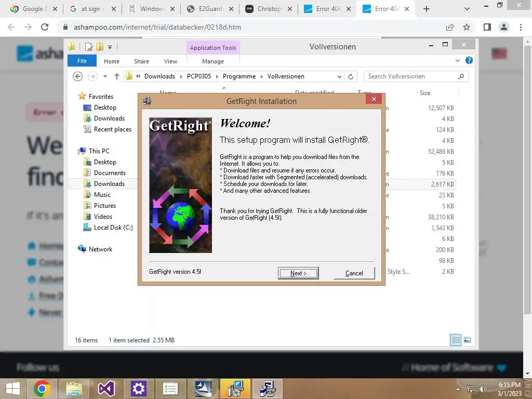Open the Windows Start button
Viewport: 532px width, 399px height.
click(13, 389)
